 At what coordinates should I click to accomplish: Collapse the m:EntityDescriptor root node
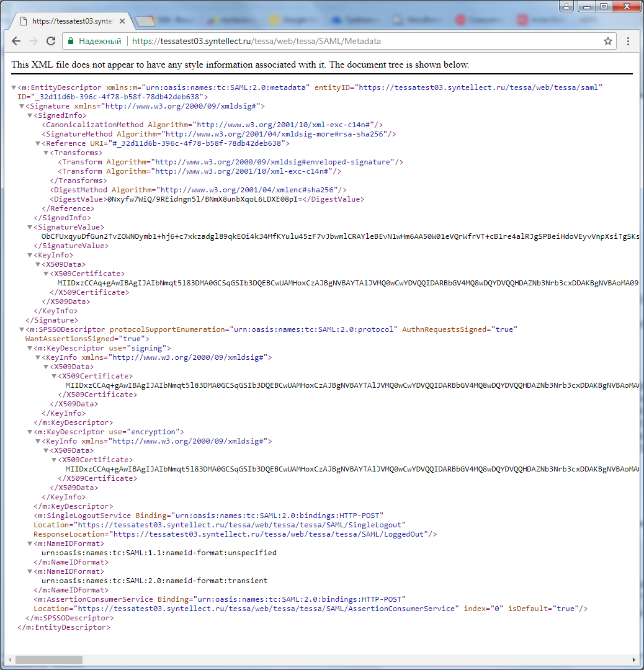pyautogui.click(x=14, y=88)
